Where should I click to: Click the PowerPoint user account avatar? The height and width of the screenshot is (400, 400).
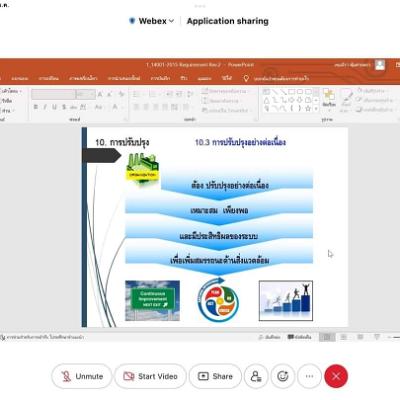pyautogui.click(x=380, y=65)
